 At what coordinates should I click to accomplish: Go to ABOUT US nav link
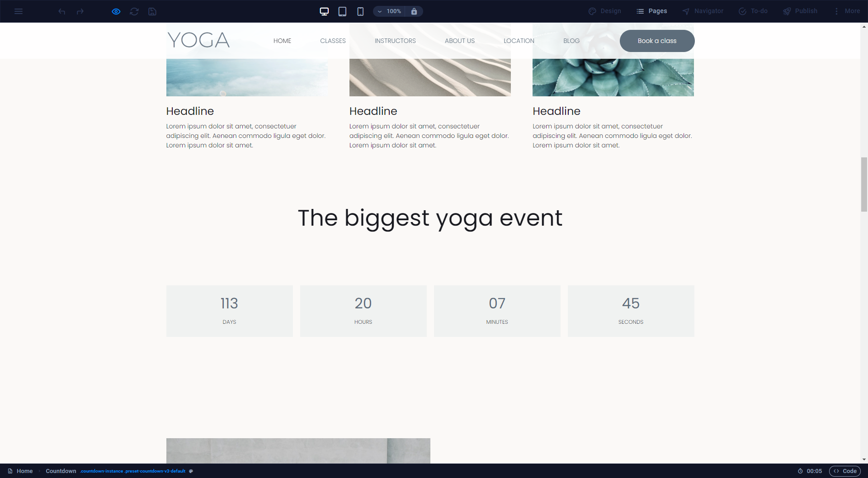point(460,41)
